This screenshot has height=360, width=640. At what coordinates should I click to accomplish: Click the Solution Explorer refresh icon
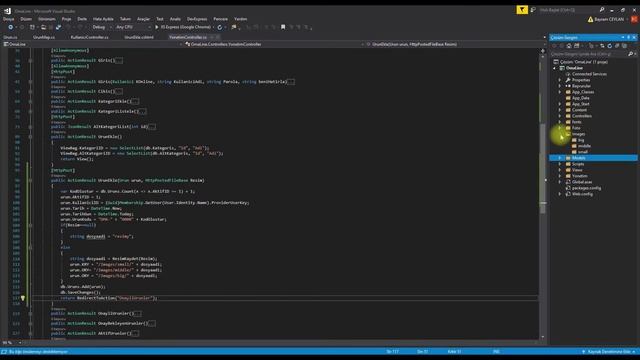pos(609,46)
